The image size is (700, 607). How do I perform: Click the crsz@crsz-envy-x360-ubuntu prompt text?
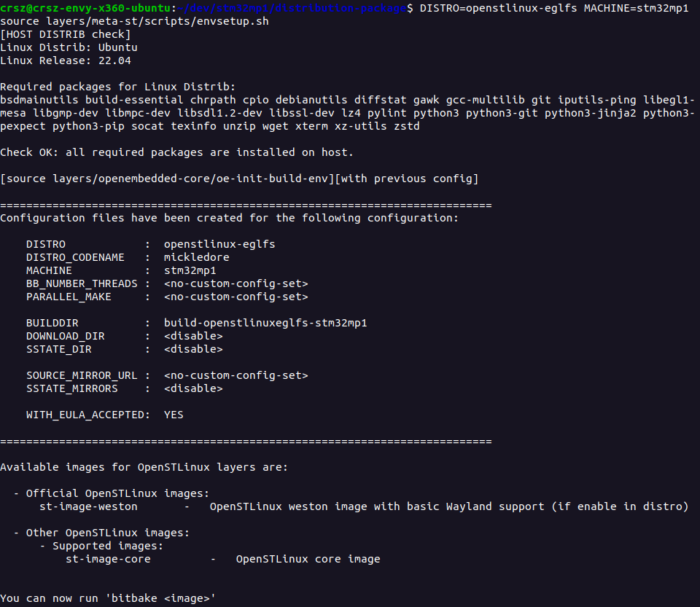[x=85, y=8]
